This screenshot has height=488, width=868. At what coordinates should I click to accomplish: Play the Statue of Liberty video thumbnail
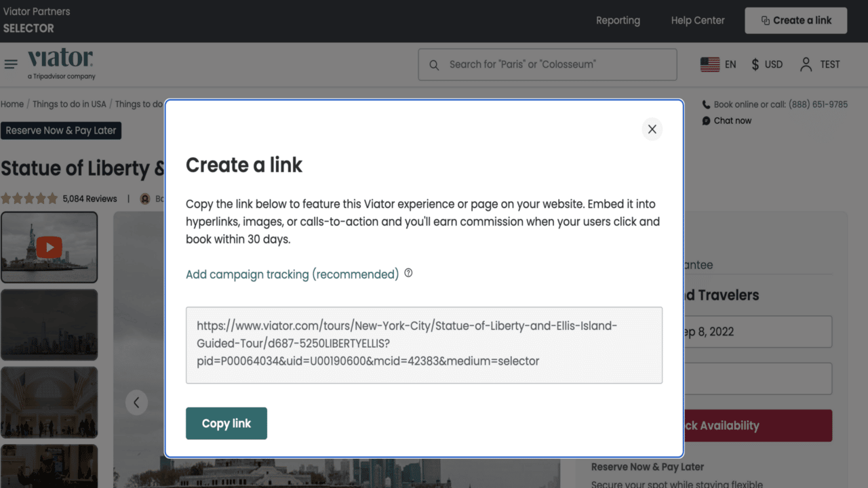point(49,247)
